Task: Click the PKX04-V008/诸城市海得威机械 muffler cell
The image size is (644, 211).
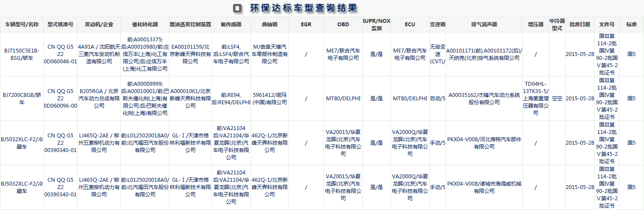Action: coord(484,187)
